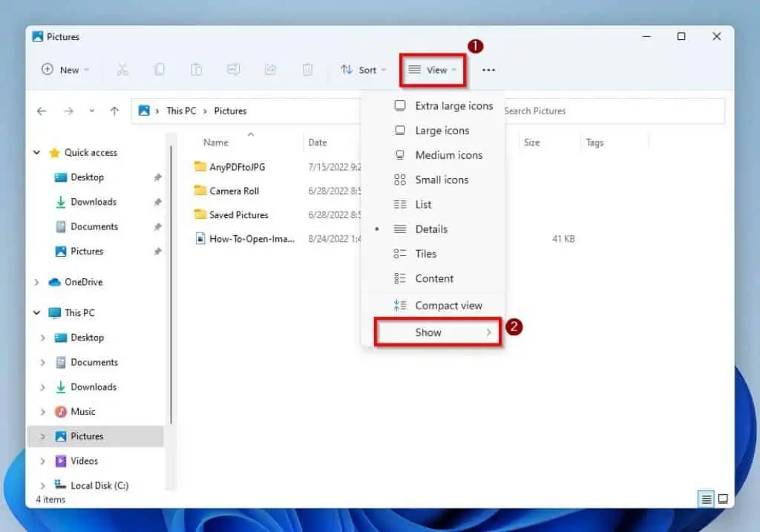Sort by the Date column header

(318, 142)
